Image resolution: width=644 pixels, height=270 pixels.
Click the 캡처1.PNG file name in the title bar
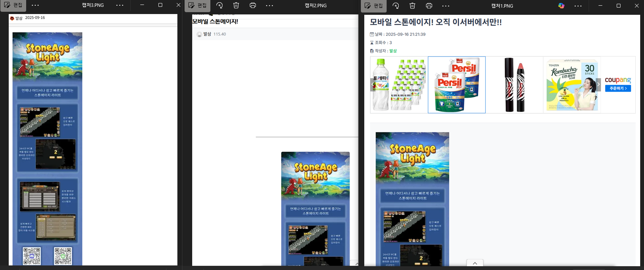coord(502,6)
